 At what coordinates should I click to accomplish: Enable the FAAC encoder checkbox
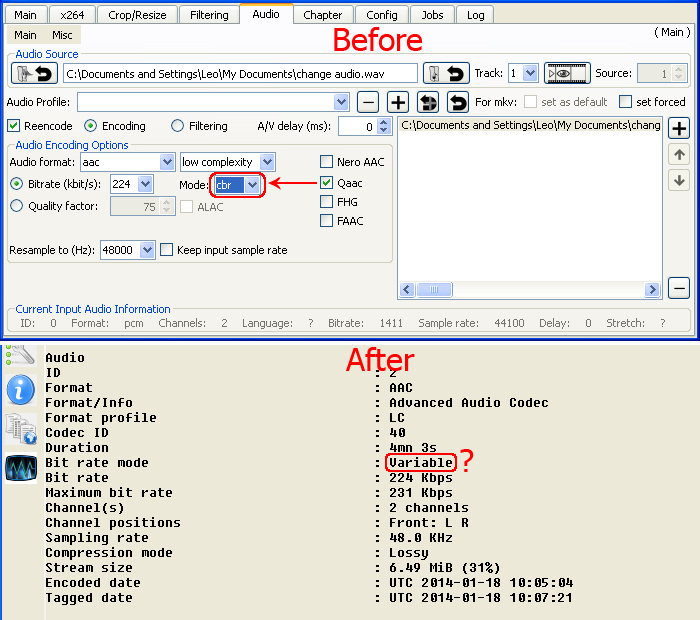(326, 221)
